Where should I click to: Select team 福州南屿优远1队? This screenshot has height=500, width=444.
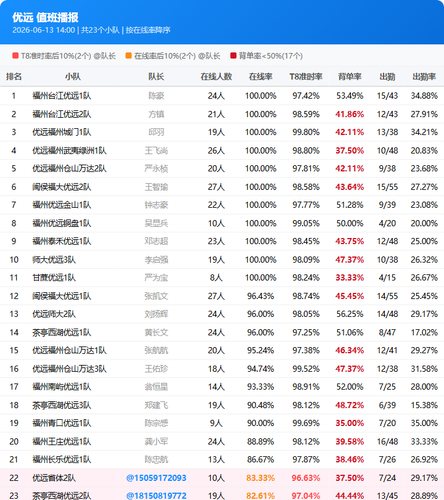coord(62,387)
